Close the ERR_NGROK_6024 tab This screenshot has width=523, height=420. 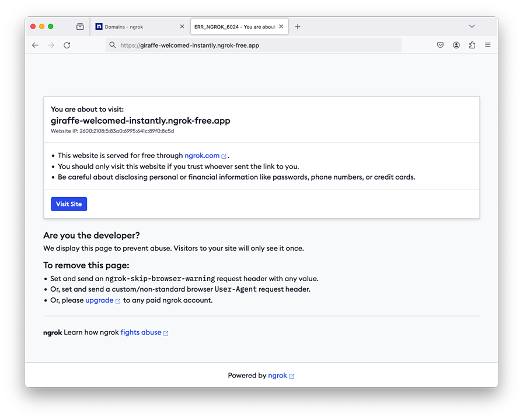tap(281, 26)
